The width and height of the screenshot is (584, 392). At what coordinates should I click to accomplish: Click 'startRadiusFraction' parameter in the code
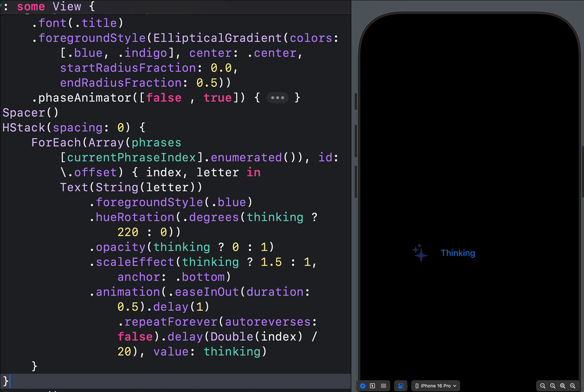pos(128,68)
